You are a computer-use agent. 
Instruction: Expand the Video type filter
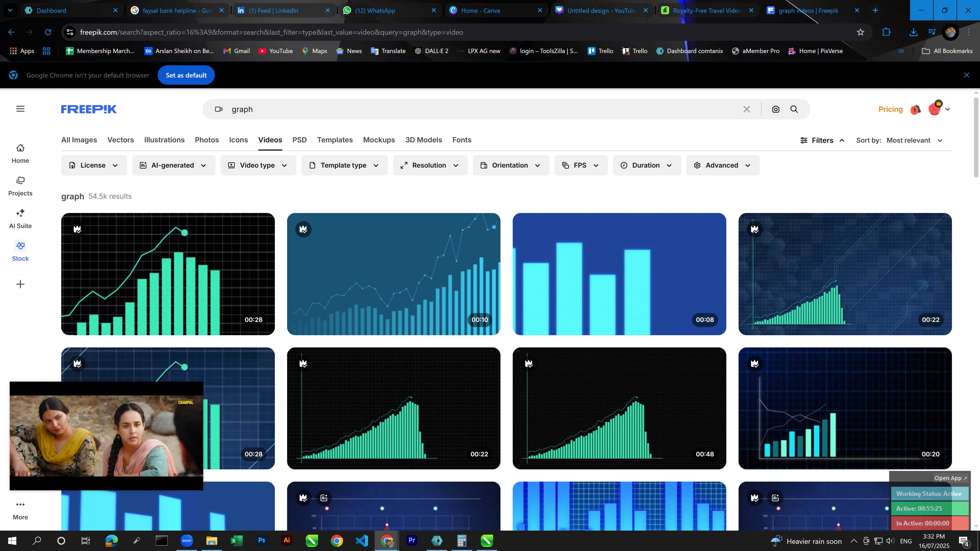tap(258, 165)
